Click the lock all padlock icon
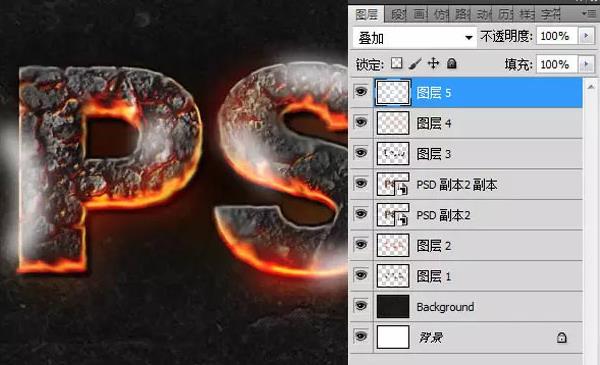600x365 pixels. coord(452,63)
